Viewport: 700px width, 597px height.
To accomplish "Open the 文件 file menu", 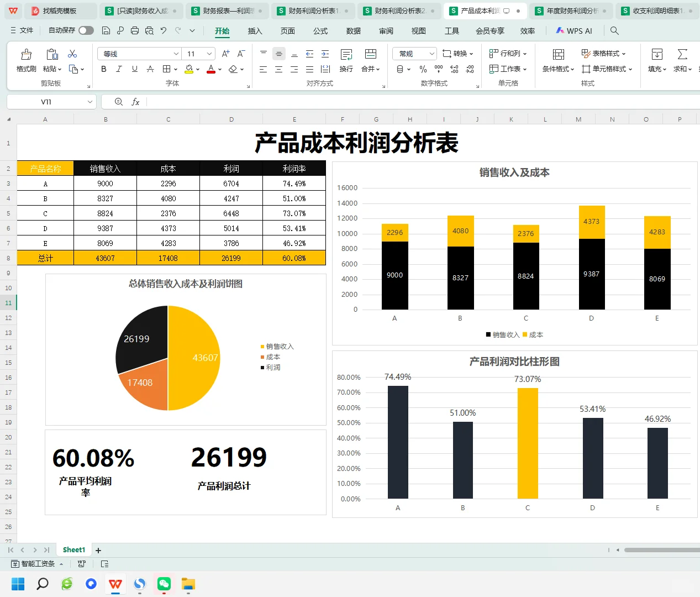I will pyautogui.click(x=22, y=30).
